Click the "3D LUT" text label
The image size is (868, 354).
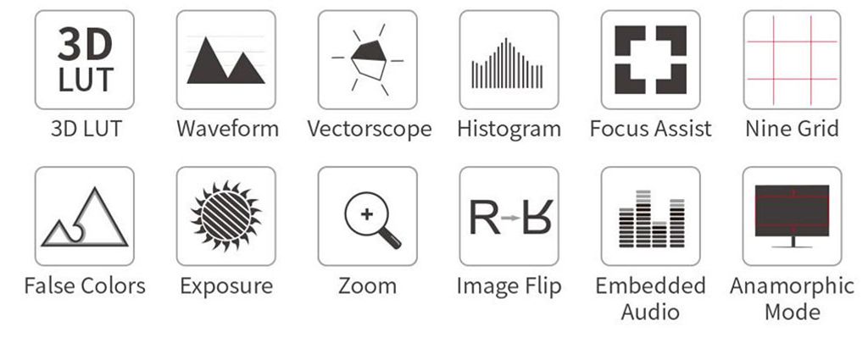(85, 130)
